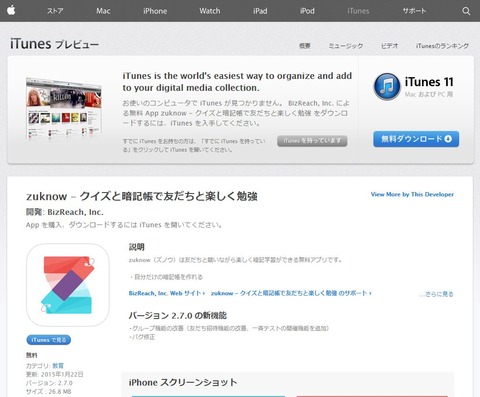
Task: Go to the Mac section
Action: (x=103, y=11)
